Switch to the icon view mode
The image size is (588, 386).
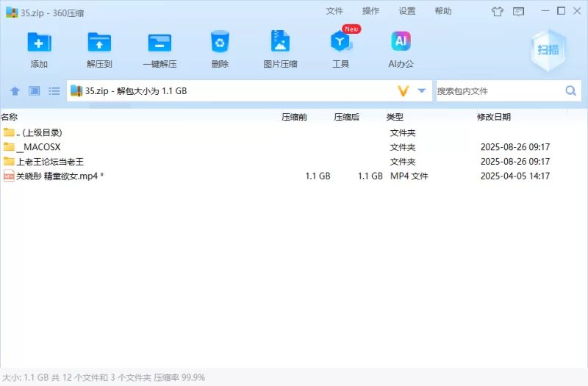point(35,90)
